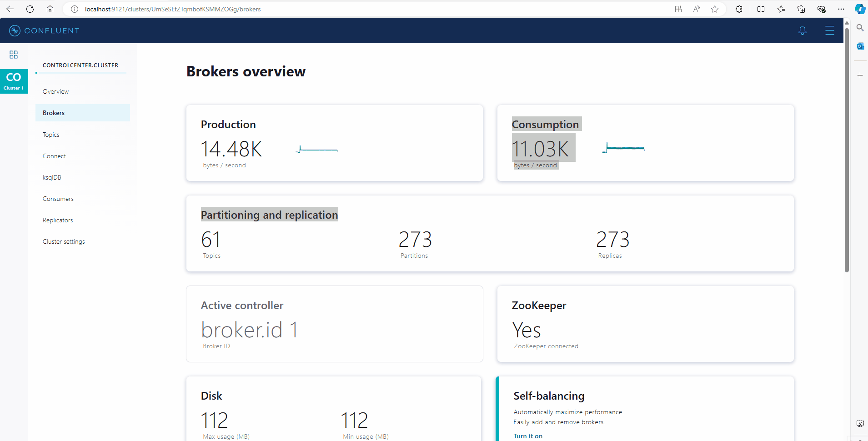Click the clusters grid icon in sidebar
This screenshot has height=441, width=868.
[14, 55]
